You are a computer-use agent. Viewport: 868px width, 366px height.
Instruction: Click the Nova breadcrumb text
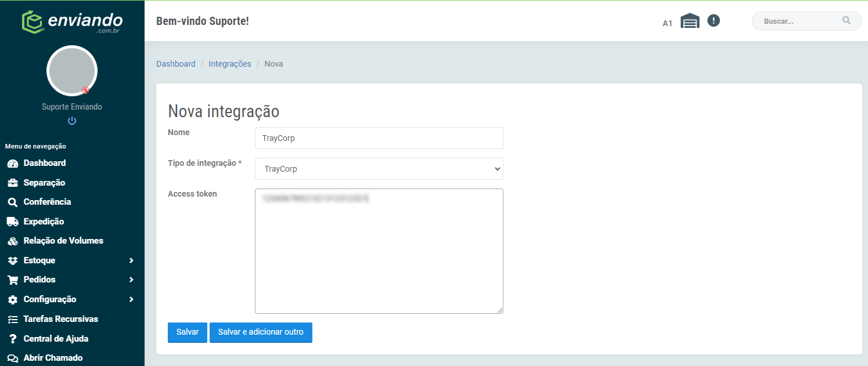click(274, 64)
